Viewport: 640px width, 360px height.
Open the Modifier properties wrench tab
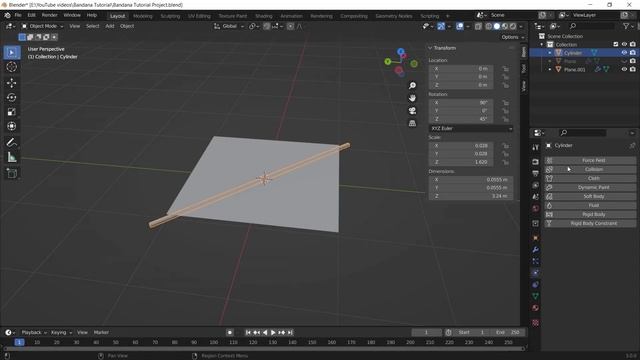[x=536, y=250]
